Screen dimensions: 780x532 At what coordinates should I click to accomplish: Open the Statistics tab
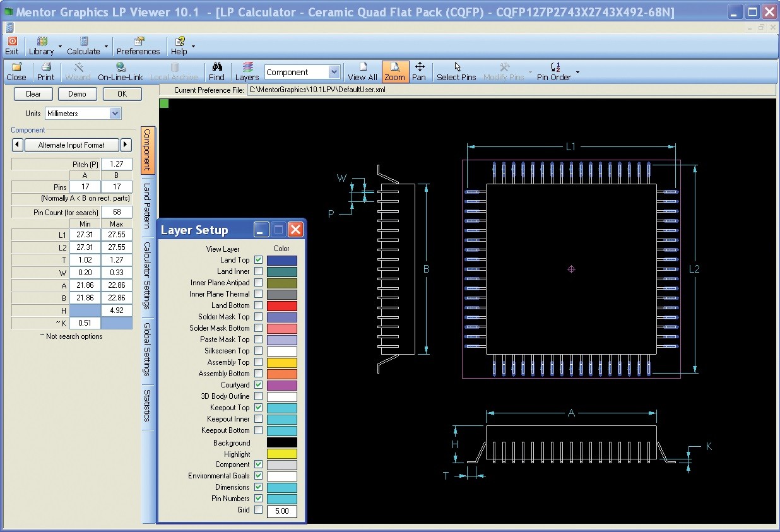pos(148,406)
